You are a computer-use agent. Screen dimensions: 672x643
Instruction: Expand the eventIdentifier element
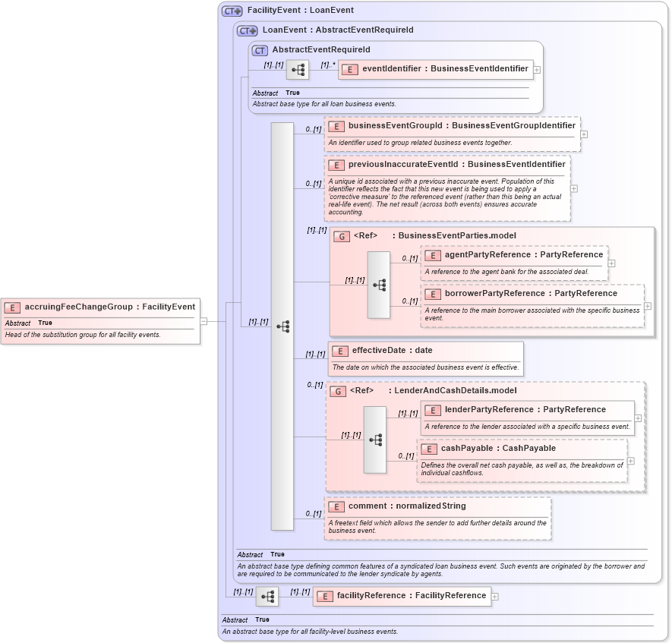click(x=537, y=69)
